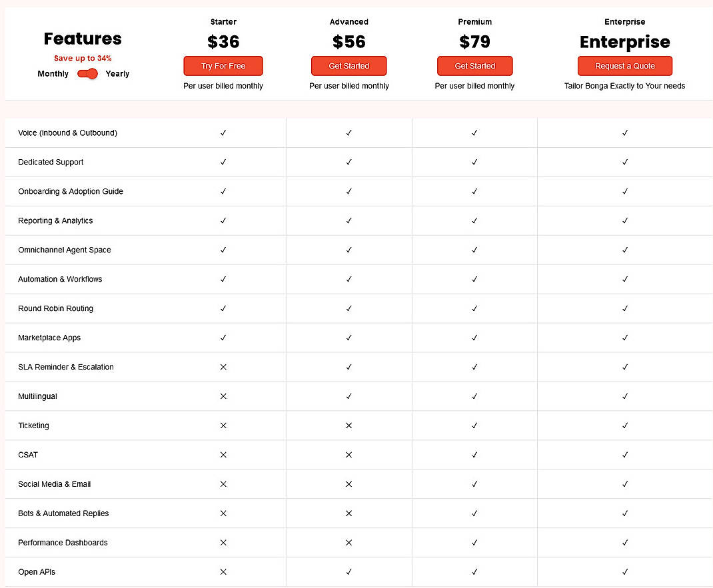The image size is (713, 588).
Task: Click the checkmark for SLA Reminder under Premium
Action: coord(474,367)
